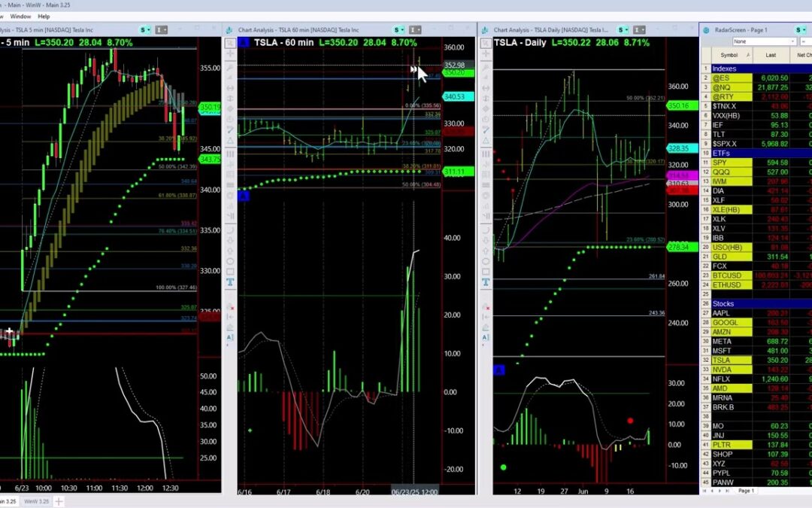This screenshot has width=812, height=508.
Task: Go to previous RadarScreen page with arrow
Action: click(x=712, y=491)
